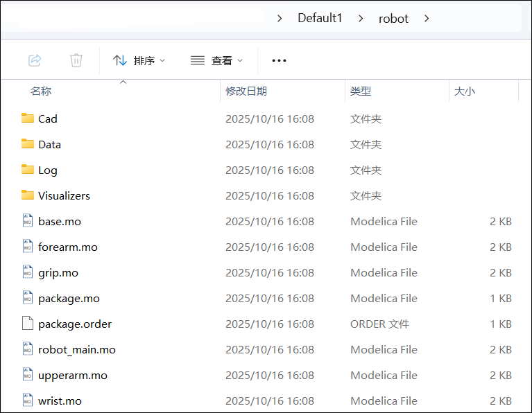Viewport: 532px width, 413px height.
Task: Click the grip.mo file icon
Action: coord(28,272)
